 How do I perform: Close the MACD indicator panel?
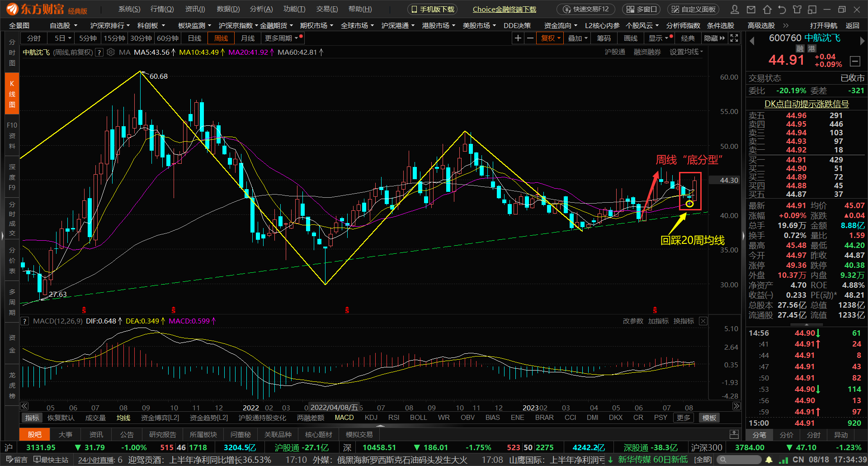pyautogui.click(x=703, y=321)
